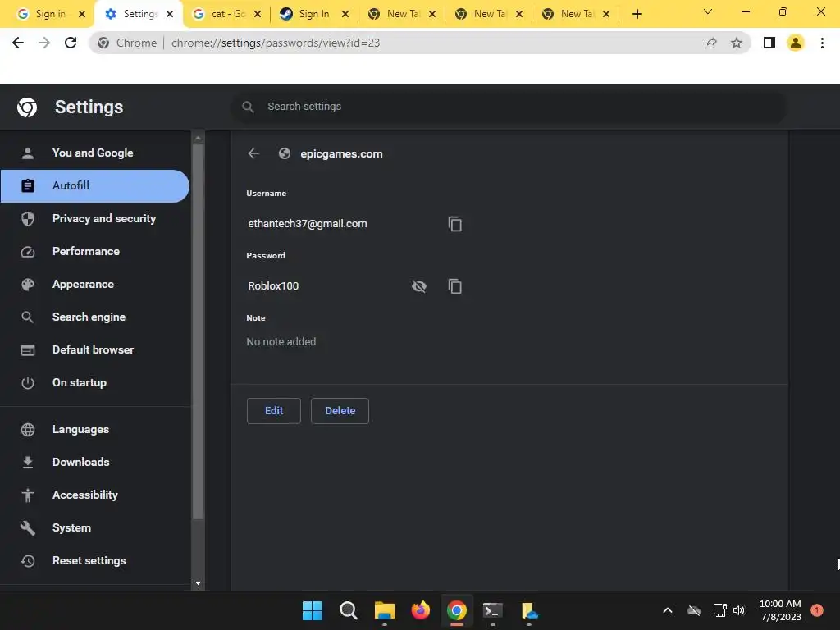Open Languages settings
840x630 pixels.
click(x=95, y=430)
